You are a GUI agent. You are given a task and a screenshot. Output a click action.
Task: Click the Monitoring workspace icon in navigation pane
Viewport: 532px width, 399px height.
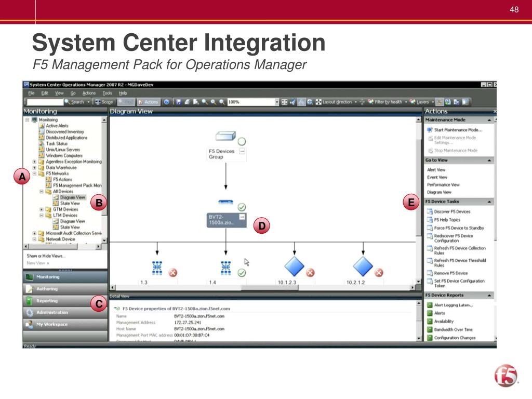[30, 277]
